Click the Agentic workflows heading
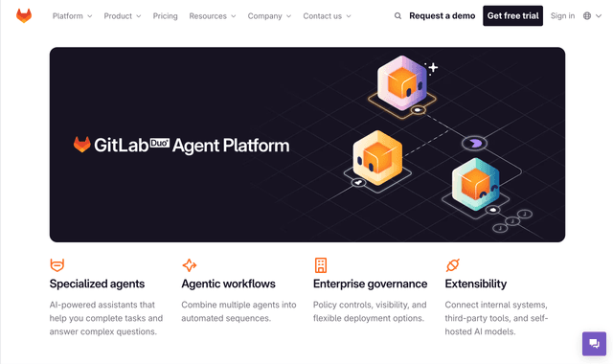The height and width of the screenshot is (364, 613). click(x=228, y=284)
